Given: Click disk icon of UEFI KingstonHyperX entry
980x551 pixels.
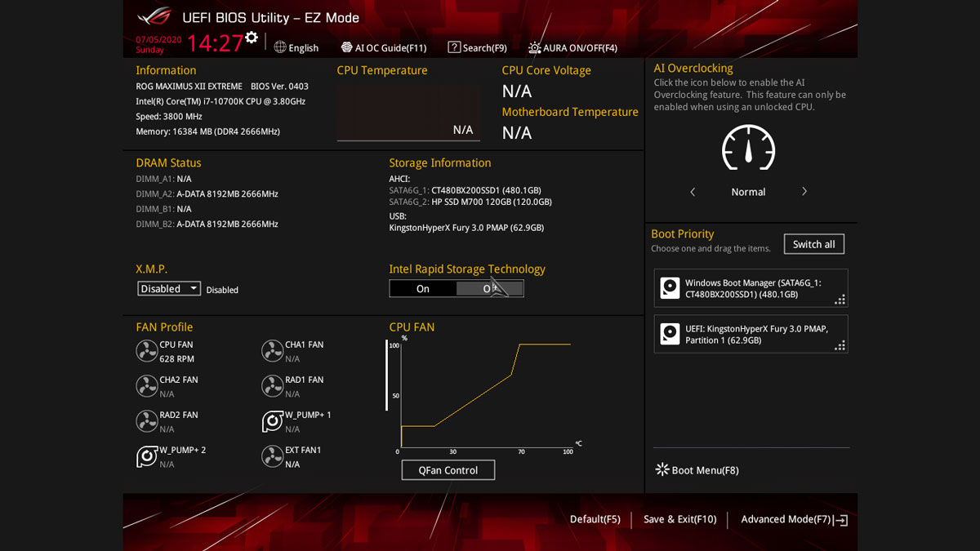Looking at the screenshot, I should tap(670, 334).
